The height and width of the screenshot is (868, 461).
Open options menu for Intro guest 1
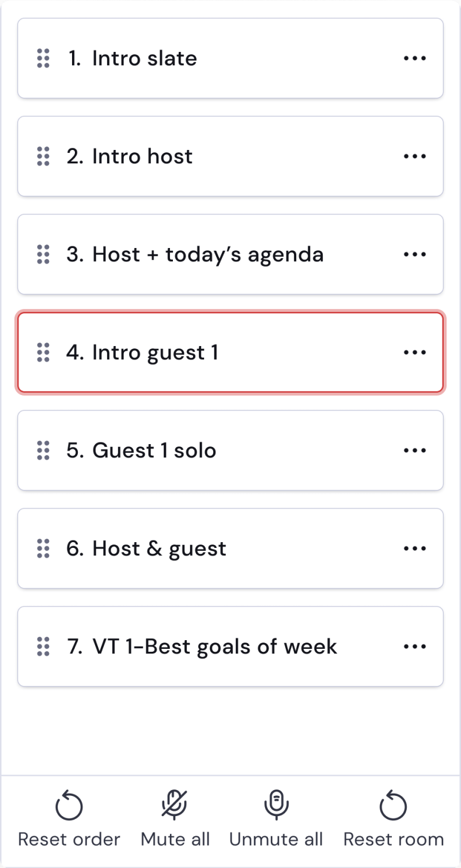[415, 352]
